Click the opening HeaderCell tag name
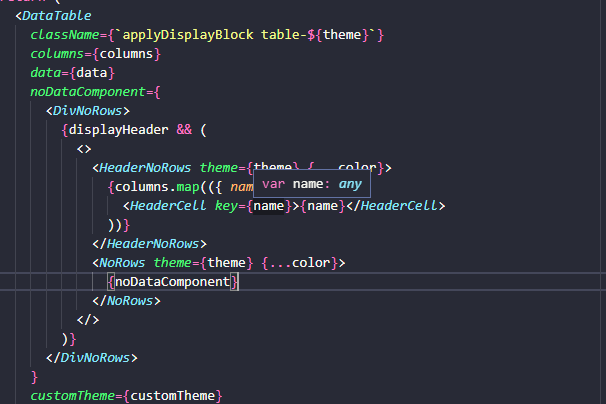Viewport: 606px width, 404px height. coord(168,206)
